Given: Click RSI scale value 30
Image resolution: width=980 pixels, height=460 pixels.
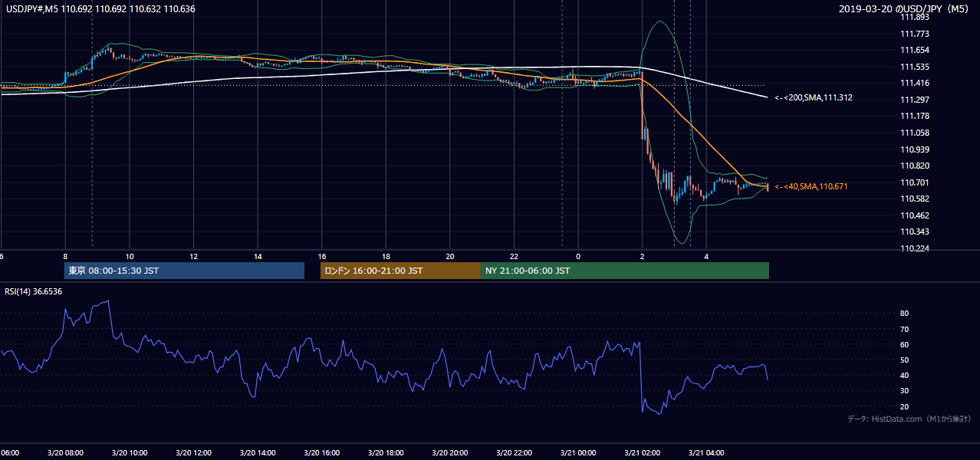Looking at the screenshot, I should tap(905, 391).
